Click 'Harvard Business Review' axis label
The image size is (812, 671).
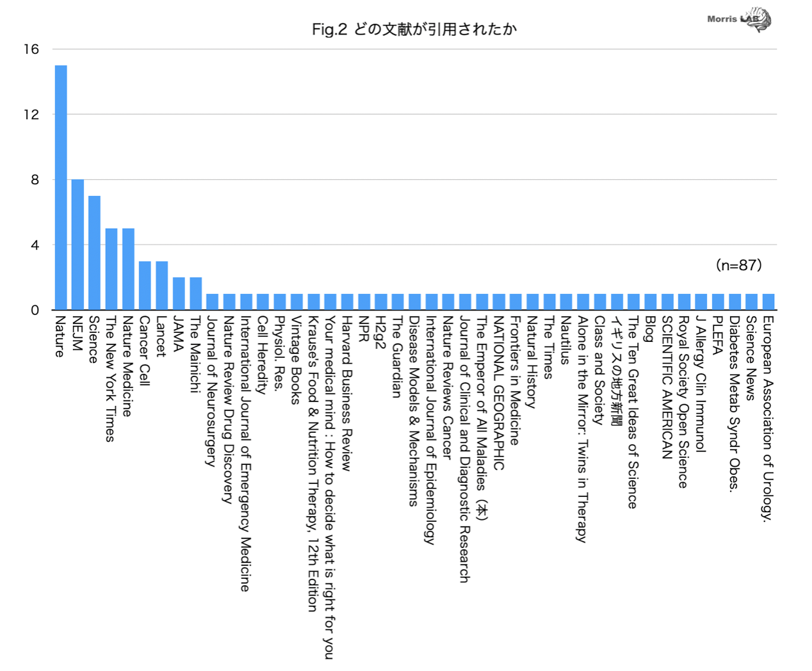click(x=346, y=393)
